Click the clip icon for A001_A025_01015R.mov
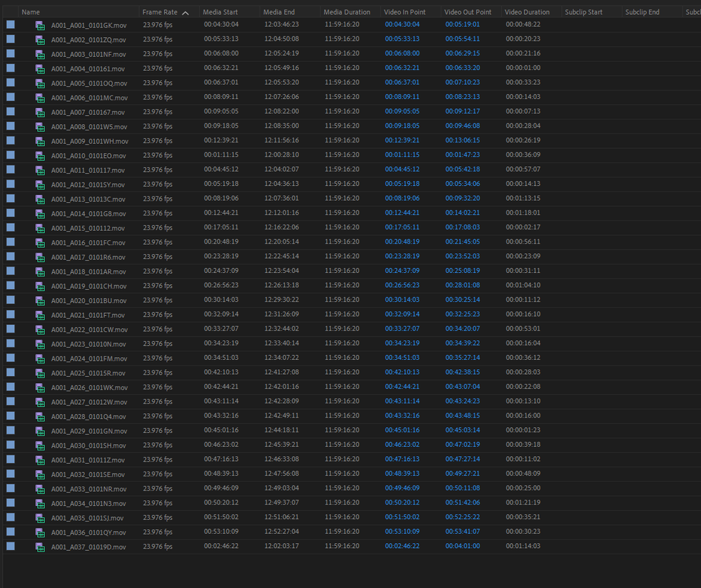The height and width of the screenshot is (588, 701). pos(40,373)
